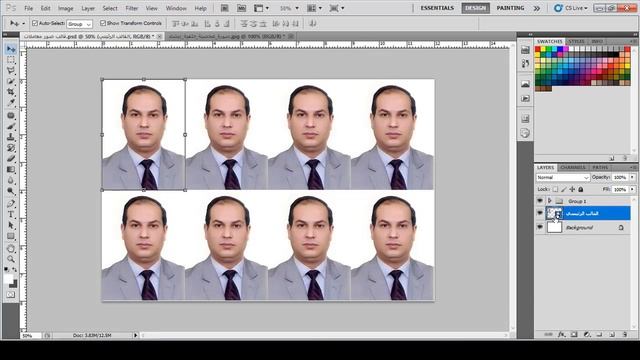Switch to the DESIGN workspace
Image resolution: width=640 pixels, height=360 pixels.
[x=476, y=8]
